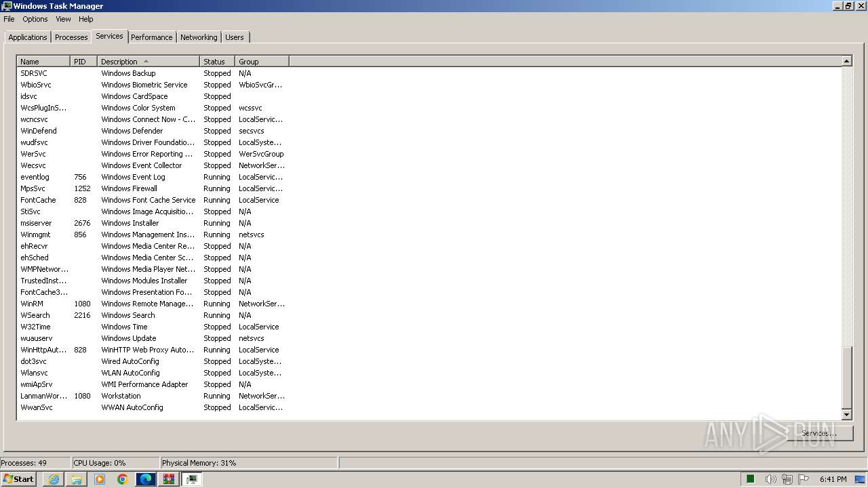Select the wmiApSrv service row
The height and width of the screenshot is (488, 868).
pyautogui.click(x=153, y=384)
